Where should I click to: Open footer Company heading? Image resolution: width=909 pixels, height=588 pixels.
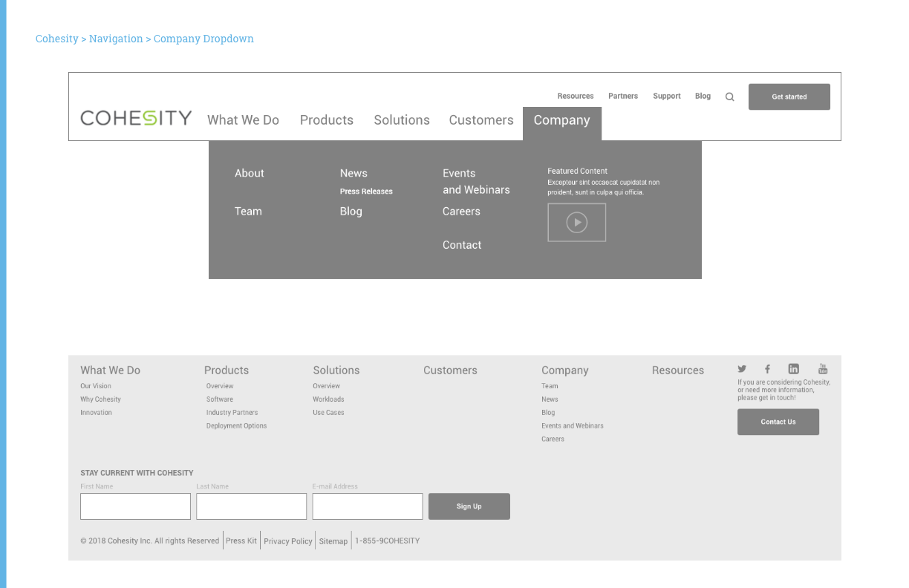[x=565, y=370]
